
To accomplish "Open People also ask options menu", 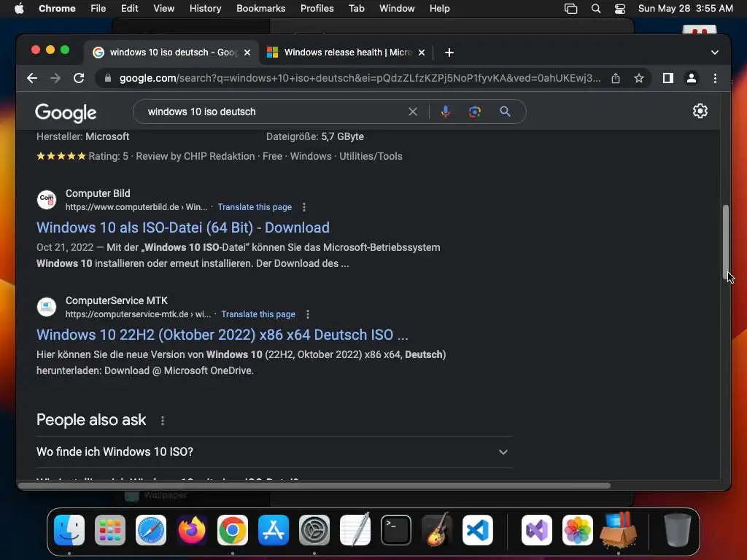I will (163, 421).
